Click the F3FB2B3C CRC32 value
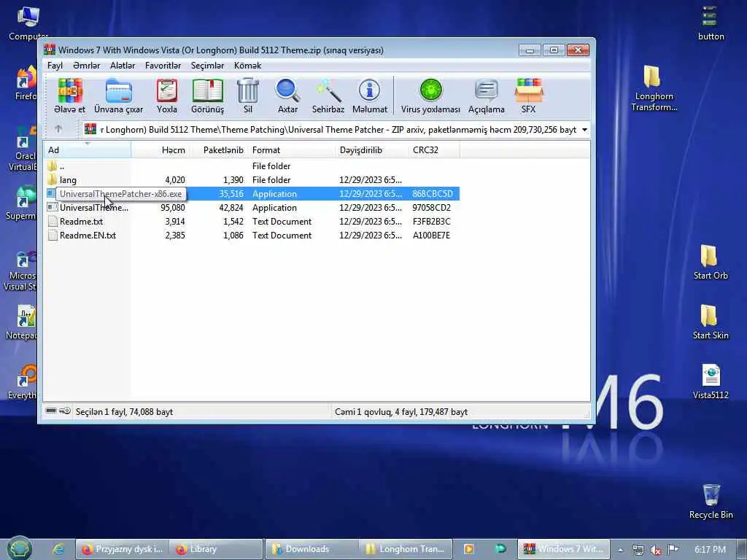This screenshot has height=560, width=747. tap(432, 222)
